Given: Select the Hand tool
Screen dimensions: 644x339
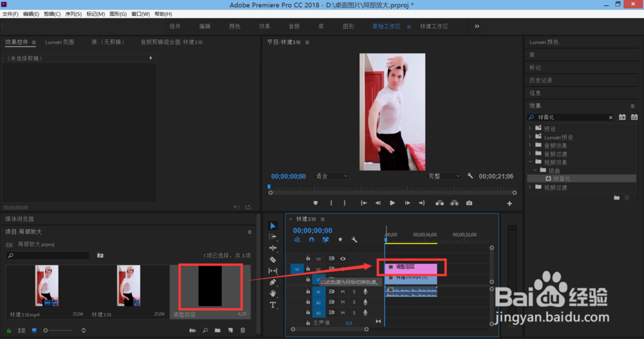Looking at the screenshot, I should (272, 293).
